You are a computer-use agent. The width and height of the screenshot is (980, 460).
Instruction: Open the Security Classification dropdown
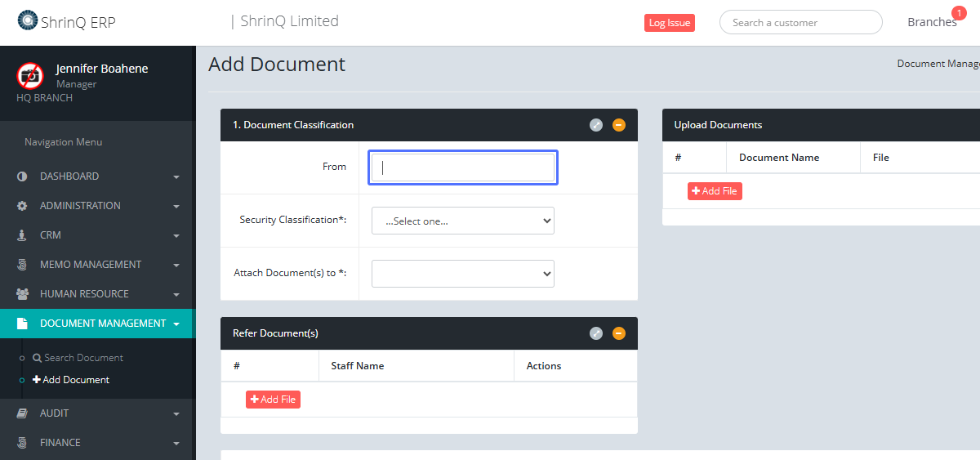point(462,221)
